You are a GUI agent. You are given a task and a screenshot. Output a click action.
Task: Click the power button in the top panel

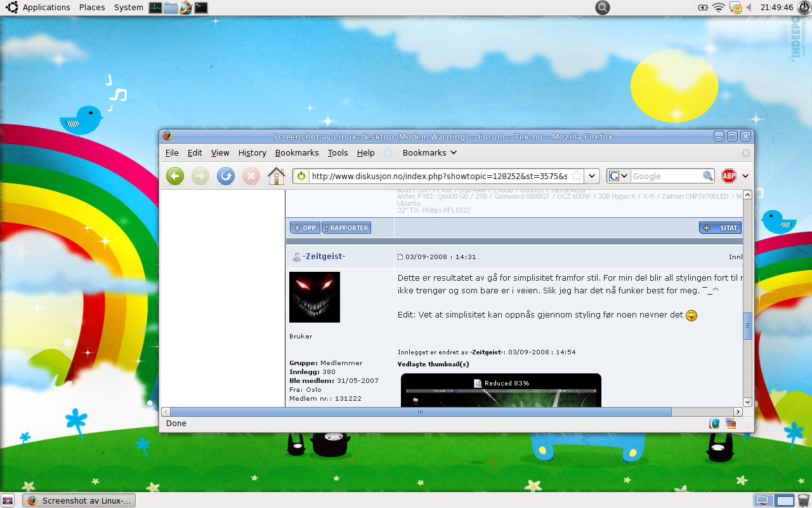click(804, 8)
